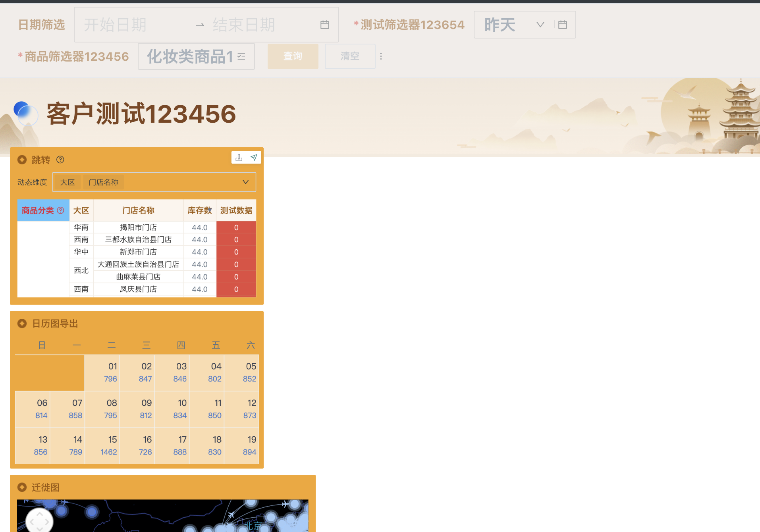760x532 pixels.
Task: Click the help icon beside 跳转 title
Action: click(60, 160)
